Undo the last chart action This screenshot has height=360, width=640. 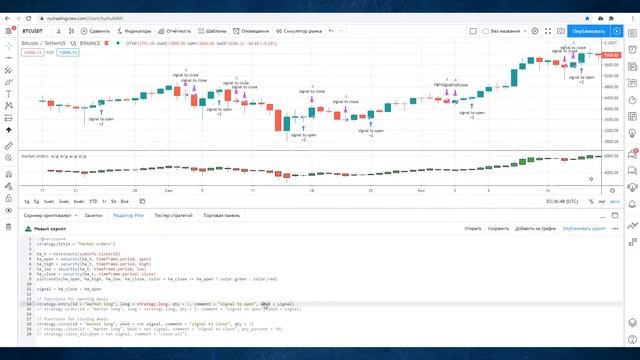[x=331, y=31]
